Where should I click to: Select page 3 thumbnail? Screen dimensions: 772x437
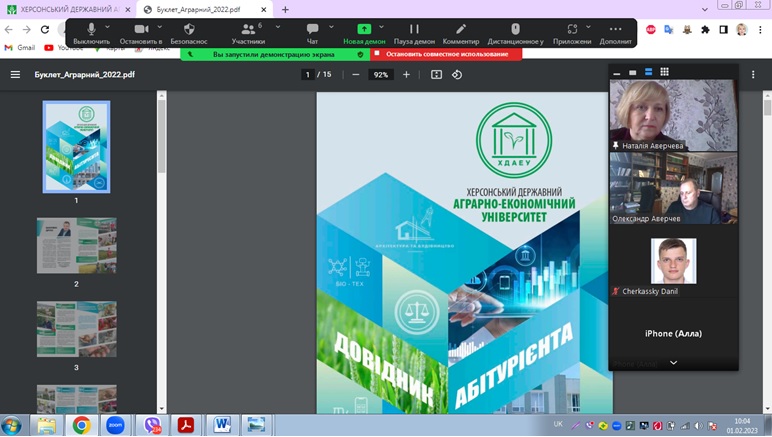pyautogui.click(x=77, y=329)
